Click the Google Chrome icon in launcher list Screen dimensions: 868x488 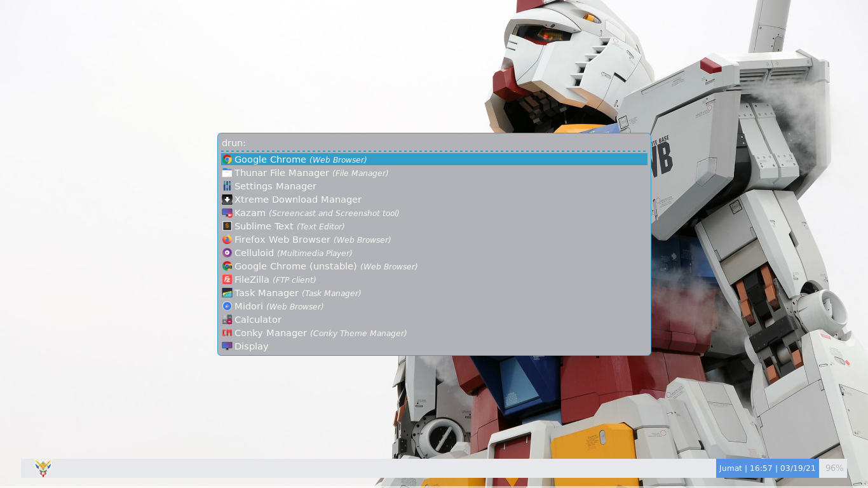point(227,159)
